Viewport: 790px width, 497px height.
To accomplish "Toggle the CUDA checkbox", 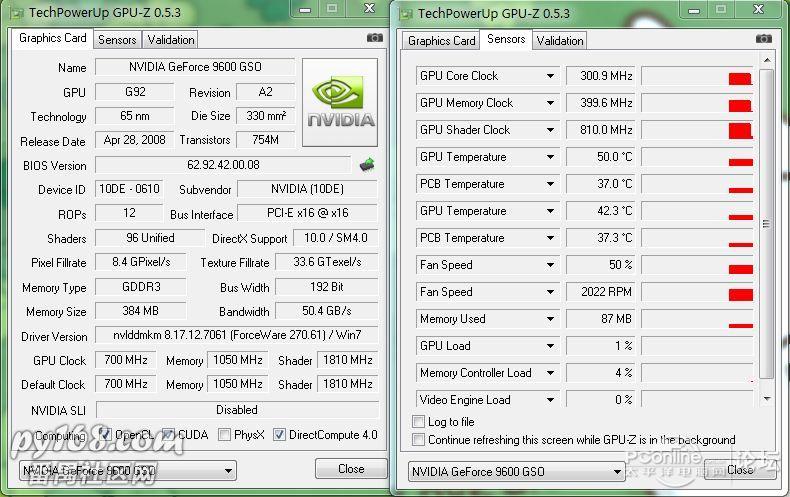I will click(x=168, y=434).
